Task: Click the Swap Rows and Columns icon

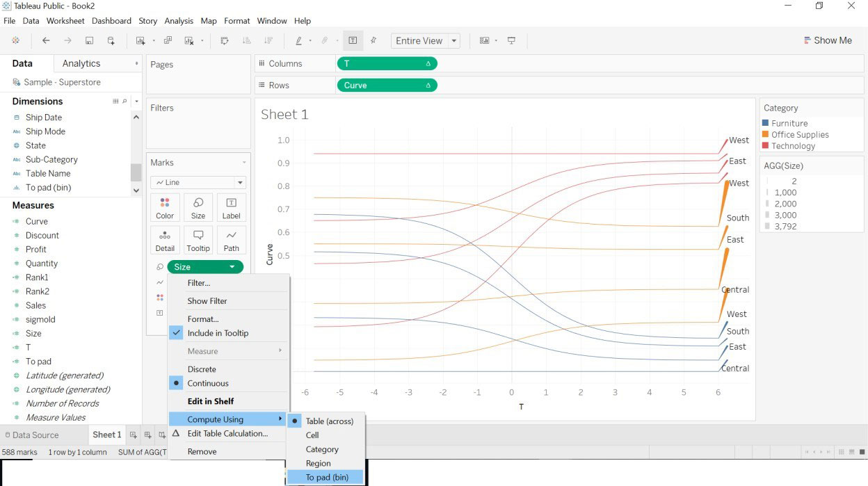Action: [x=225, y=40]
